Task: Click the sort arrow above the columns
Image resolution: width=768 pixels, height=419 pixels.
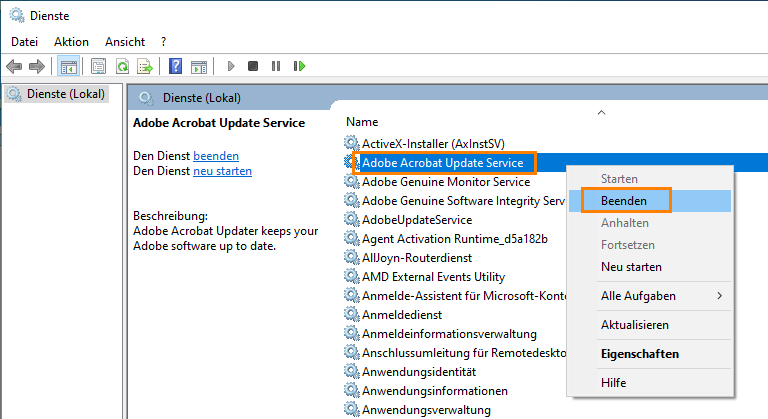Action: click(x=601, y=113)
